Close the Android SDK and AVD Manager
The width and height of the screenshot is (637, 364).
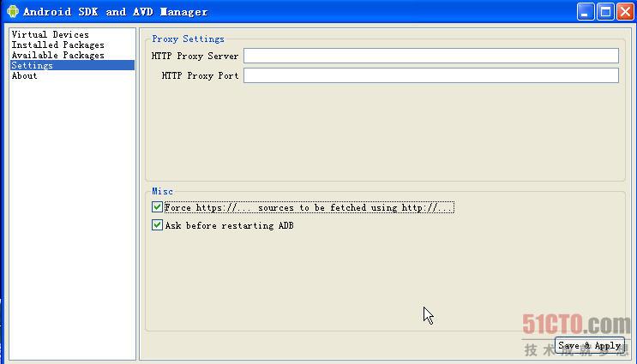tap(625, 11)
